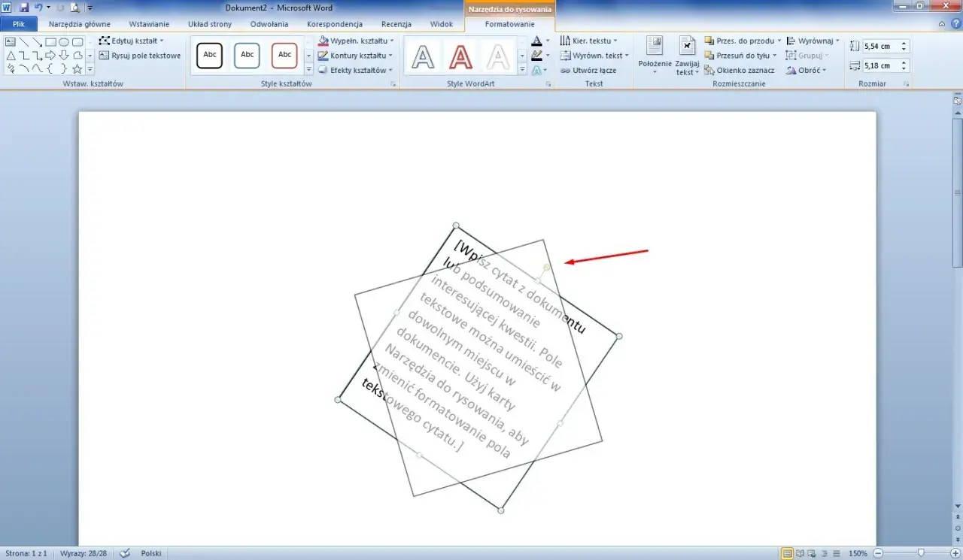Switch to Narzędzia główne tab
This screenshot has width=963, height=560.
[80, 24]
